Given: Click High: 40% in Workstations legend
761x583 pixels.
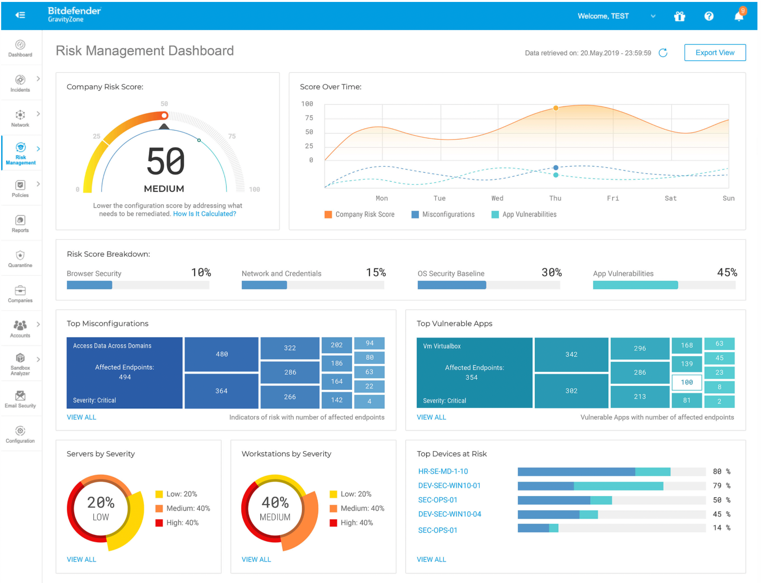Looking at the screenshot, I should (x=351, y=523).
